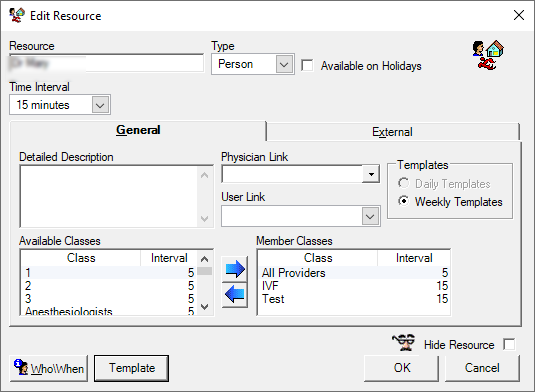Image resolution: width=535 pixels, height=392 pixels.
Task: Click the person and house resource icon
Action: tap(488, 55)
